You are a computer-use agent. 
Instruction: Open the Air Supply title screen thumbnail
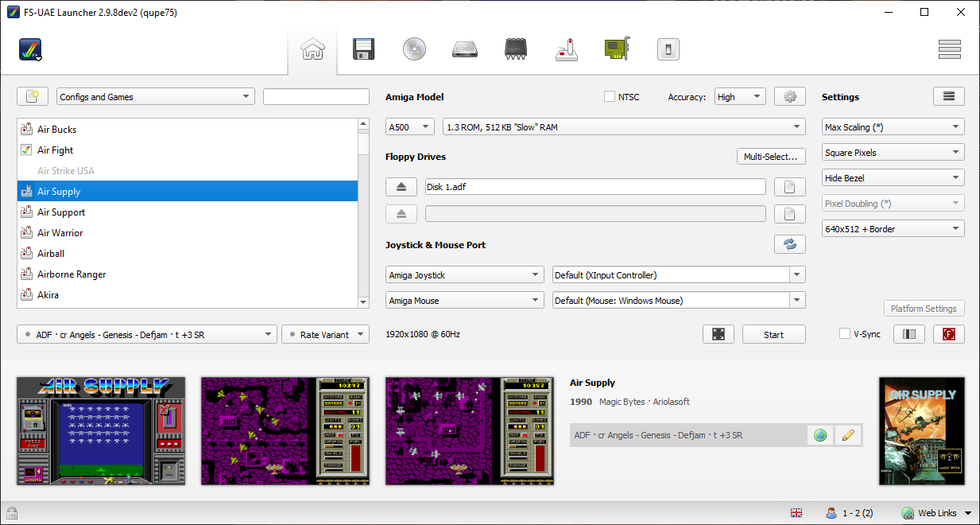click(x=101, y=431)
